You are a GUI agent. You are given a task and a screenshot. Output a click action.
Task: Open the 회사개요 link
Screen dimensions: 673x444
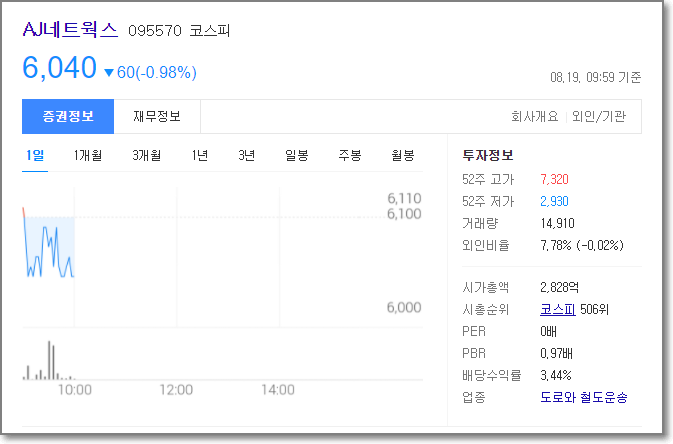pos(534,116)
